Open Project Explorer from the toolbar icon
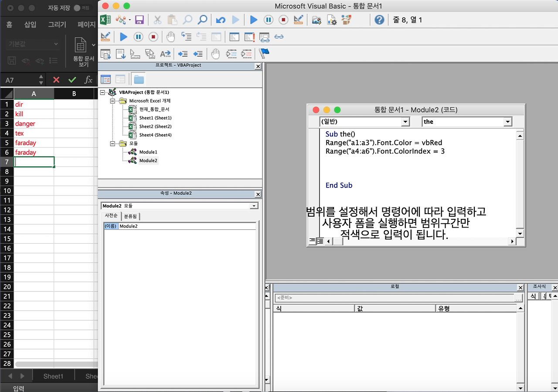The image size is (558, 392). [317, 20]
